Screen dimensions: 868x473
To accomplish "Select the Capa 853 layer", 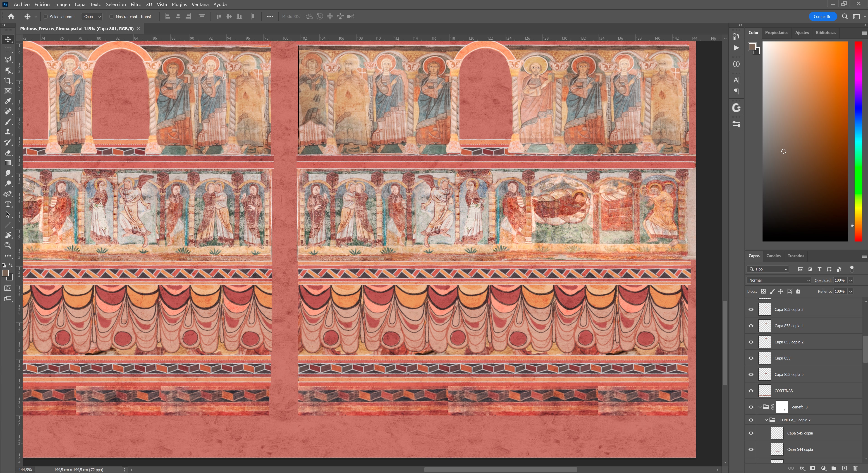I will 782,358.
